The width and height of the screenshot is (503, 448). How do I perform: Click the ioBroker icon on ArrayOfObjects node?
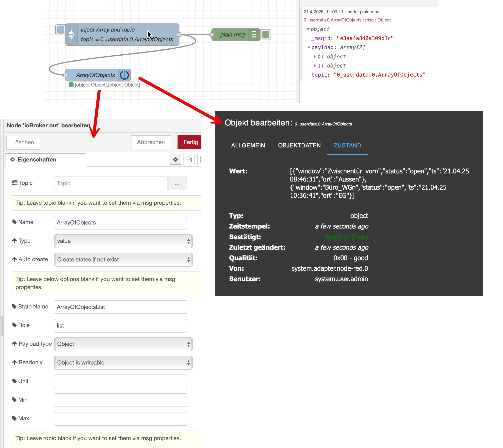(124, 75)
